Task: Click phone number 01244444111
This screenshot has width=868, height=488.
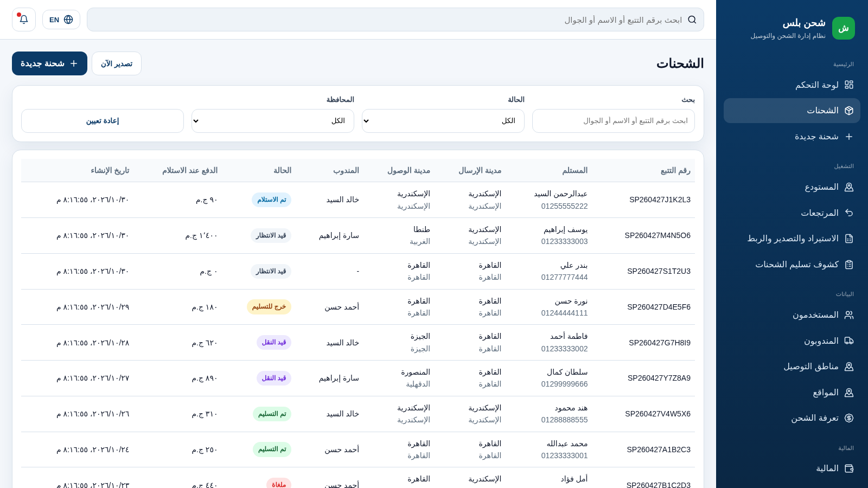Action: [564, 313]
